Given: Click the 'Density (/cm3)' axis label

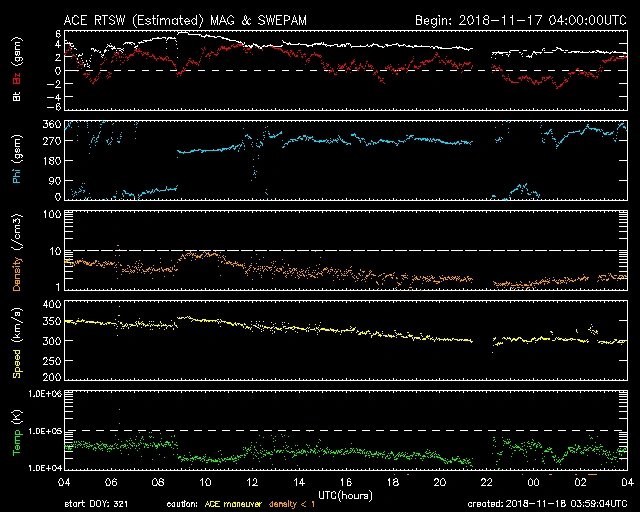Looking at the screenshot, I should click(x=17, y=253).
